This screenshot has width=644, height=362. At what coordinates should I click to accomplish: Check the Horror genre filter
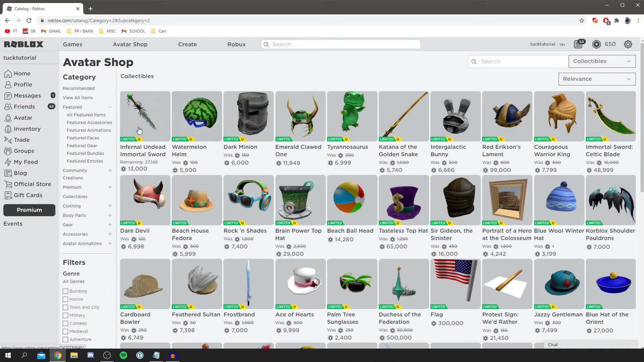point(65,299)
